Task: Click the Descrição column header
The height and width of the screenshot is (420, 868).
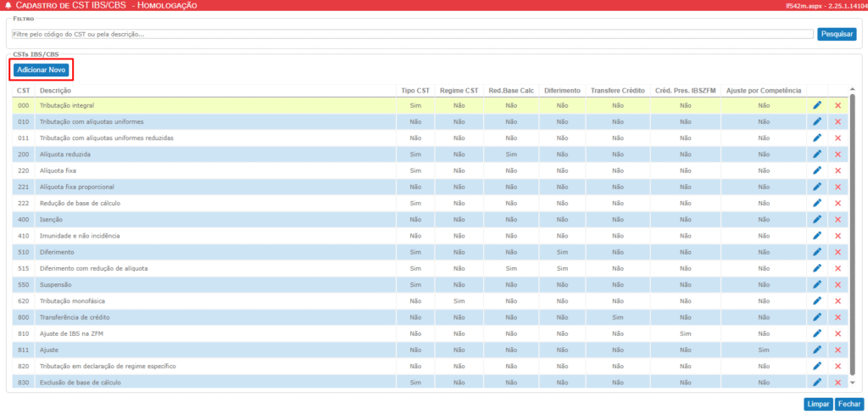Action: pyautogui.click(x=56, y=90)
